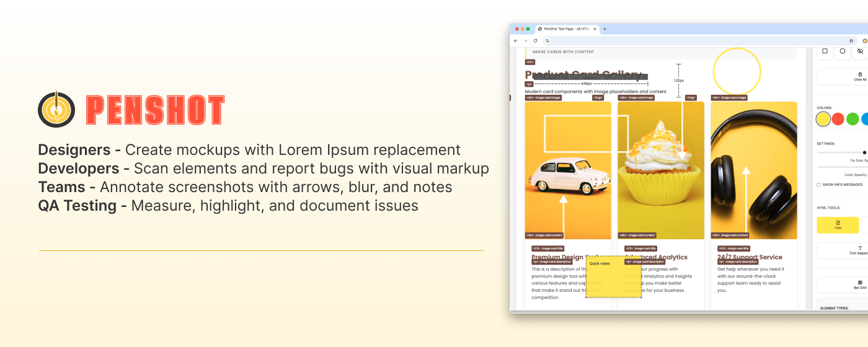Select the blur/hide eye-slash tool
Image resolution: width=868 pixels, height=347 pixels.
click(x=860, y=51)
